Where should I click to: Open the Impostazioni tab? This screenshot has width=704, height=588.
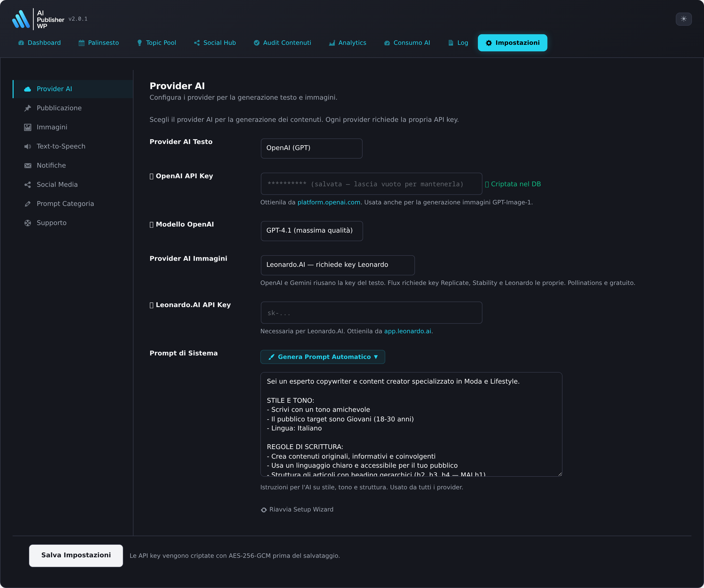512,43
